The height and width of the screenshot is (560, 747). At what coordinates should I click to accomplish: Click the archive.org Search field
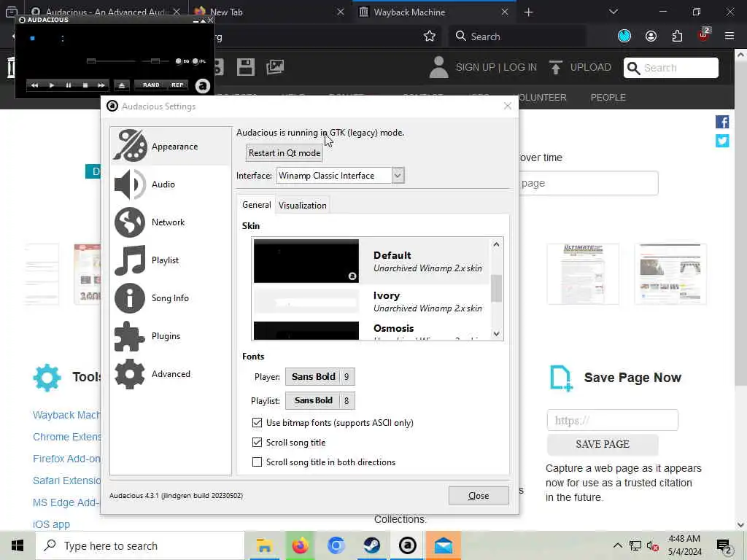click(x=671, y=68)
